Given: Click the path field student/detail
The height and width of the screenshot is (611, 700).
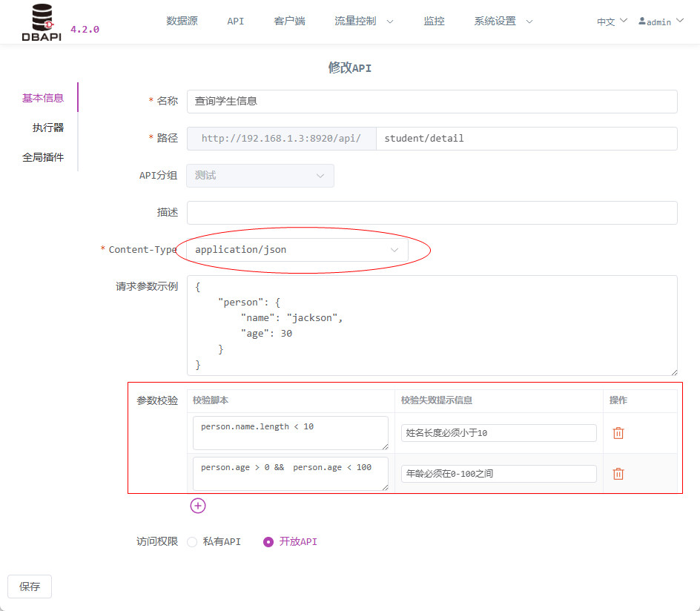Looking at the screenshot, I should pyautogui.click(x=526, y=139).
